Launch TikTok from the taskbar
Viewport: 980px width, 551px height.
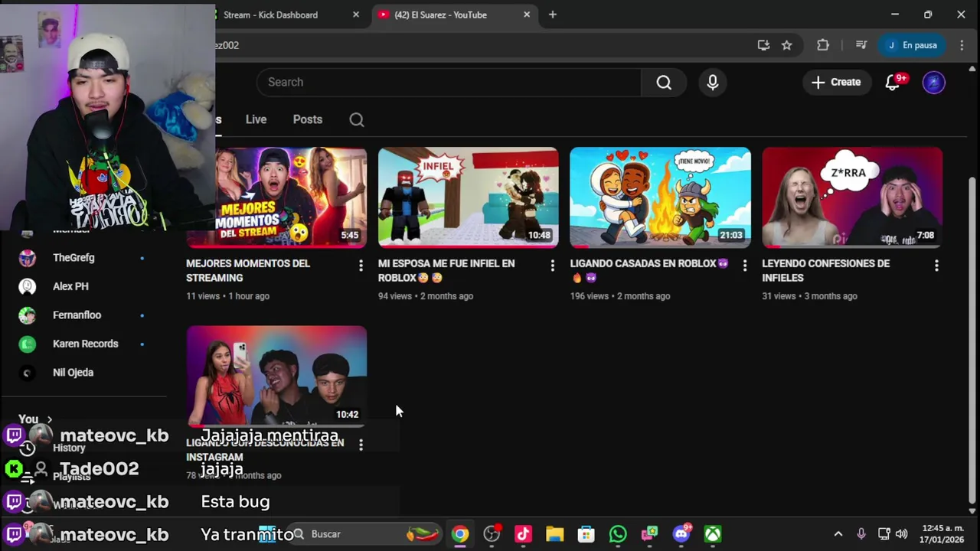pyautogui.click(x=523, y=534)
